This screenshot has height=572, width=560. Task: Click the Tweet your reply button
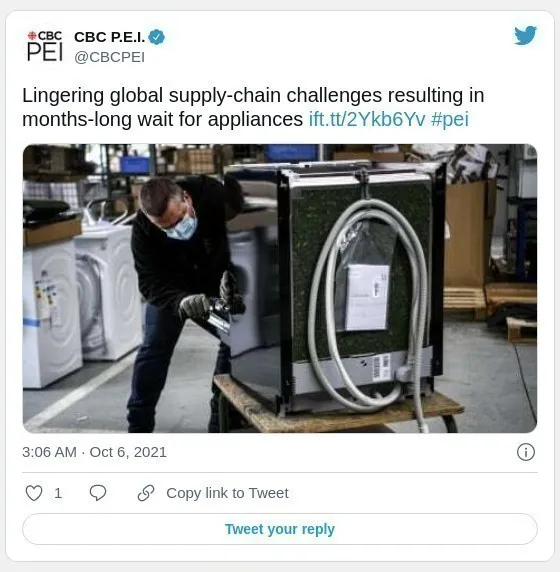pos(280,529)
